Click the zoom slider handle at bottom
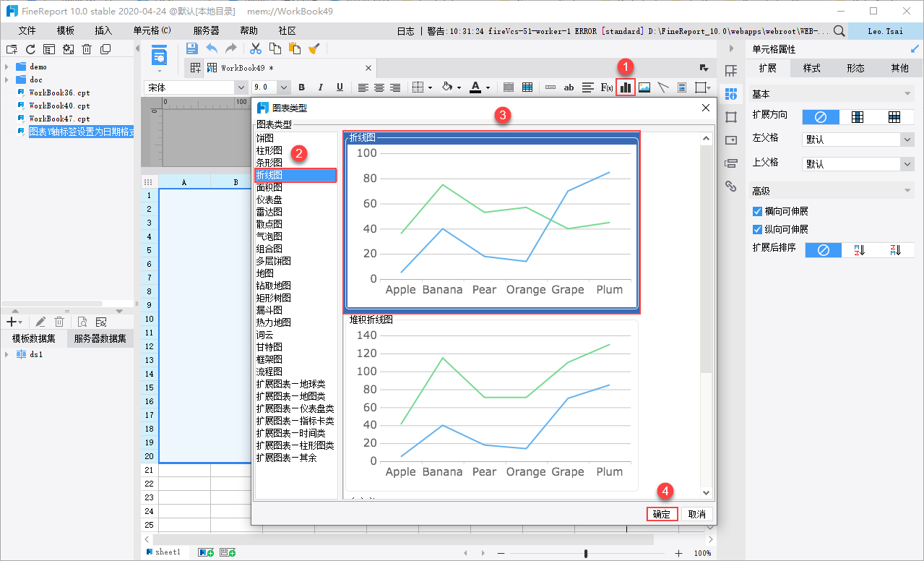The image size is (924, 561). 585,553
